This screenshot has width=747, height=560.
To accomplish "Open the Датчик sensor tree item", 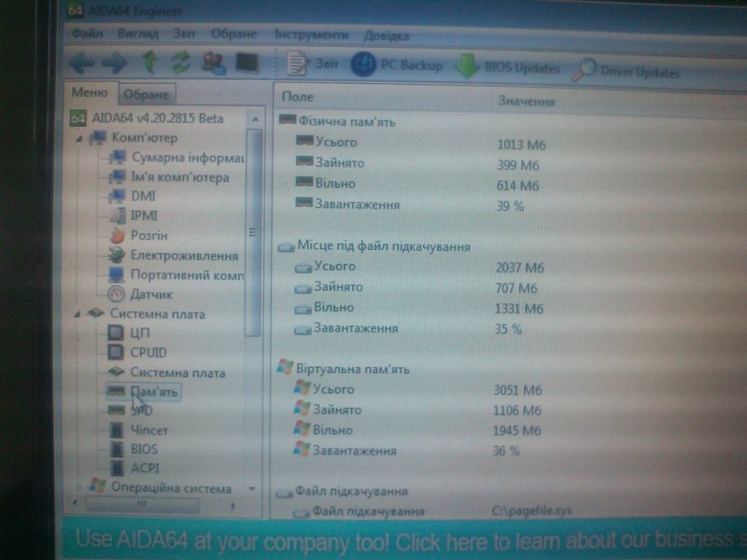I will point(151,294).
